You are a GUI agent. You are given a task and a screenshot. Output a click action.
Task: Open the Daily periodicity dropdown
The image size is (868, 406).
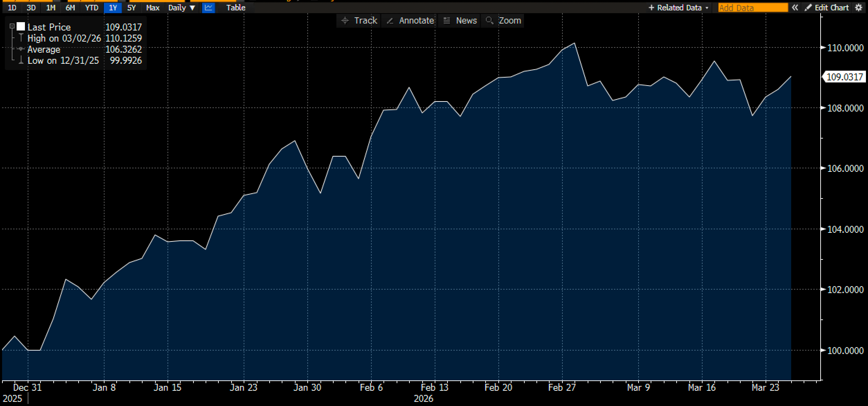pyautogui.click(x=182, y=8)
